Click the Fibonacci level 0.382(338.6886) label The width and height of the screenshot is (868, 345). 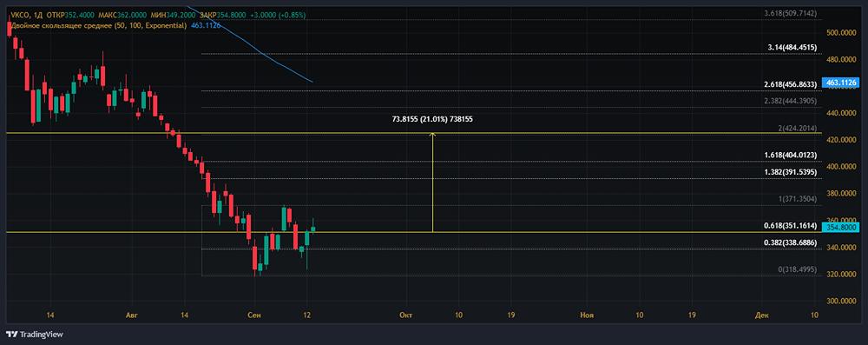click(790, 243)
